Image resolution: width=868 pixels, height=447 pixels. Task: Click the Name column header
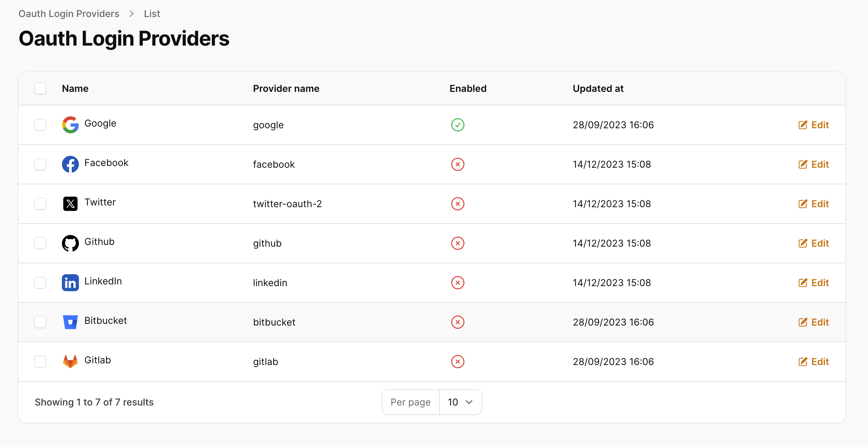(75, 88)
